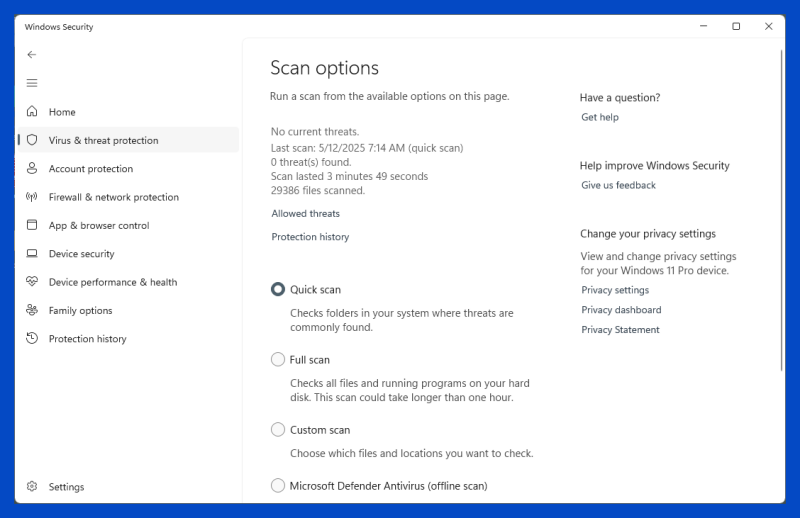This screenshot has width=800, height=518.
Task: Open the hamburger navigation menu icon
Action: [32, 83]
